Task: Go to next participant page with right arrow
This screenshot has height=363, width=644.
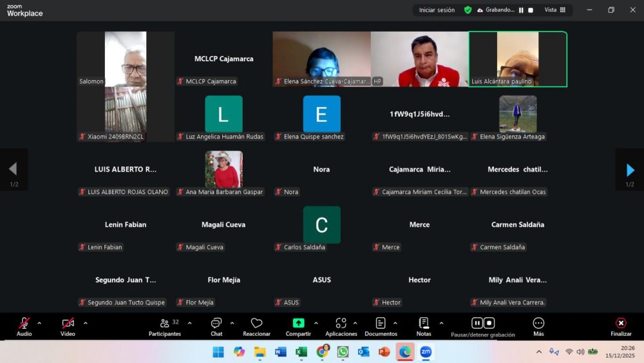Action: click(x=630, y=170)
